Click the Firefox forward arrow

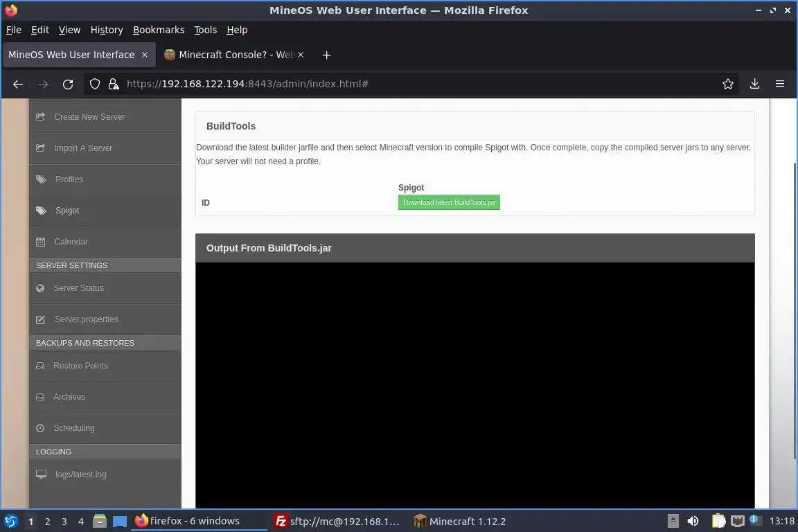pos(43,84)
